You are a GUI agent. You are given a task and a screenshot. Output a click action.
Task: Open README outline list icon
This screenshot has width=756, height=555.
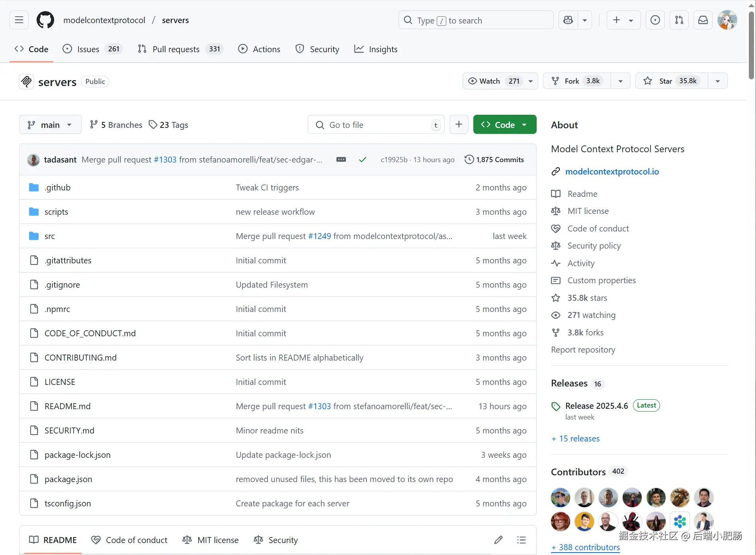click(522, 540)
